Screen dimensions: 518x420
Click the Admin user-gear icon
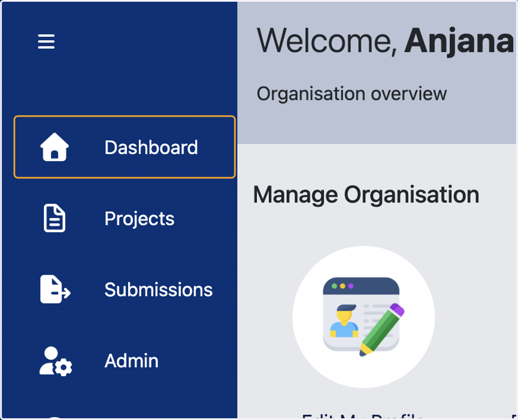tap(56, 361)
